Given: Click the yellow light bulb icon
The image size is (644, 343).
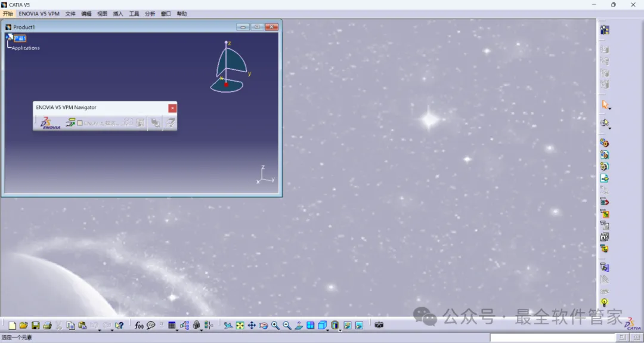Looking at the screenshot, I should pyautogui.click(x=604, y=302).
